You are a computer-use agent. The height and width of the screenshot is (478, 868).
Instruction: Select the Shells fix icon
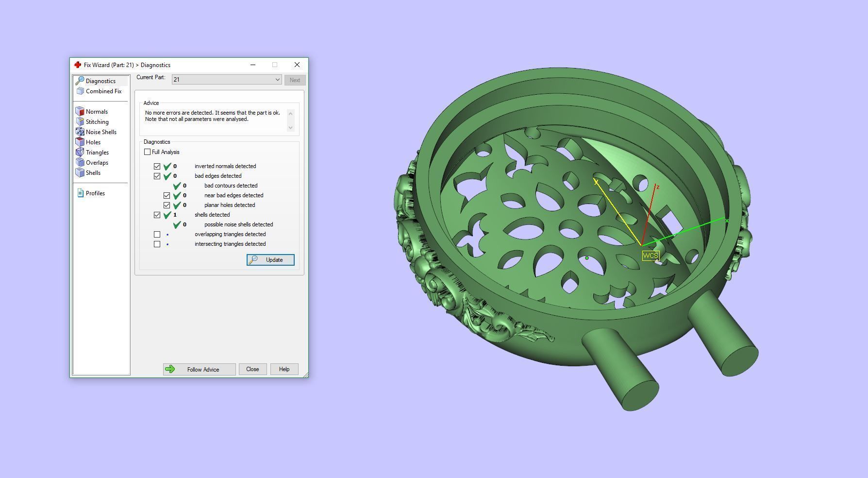[80, 173]
